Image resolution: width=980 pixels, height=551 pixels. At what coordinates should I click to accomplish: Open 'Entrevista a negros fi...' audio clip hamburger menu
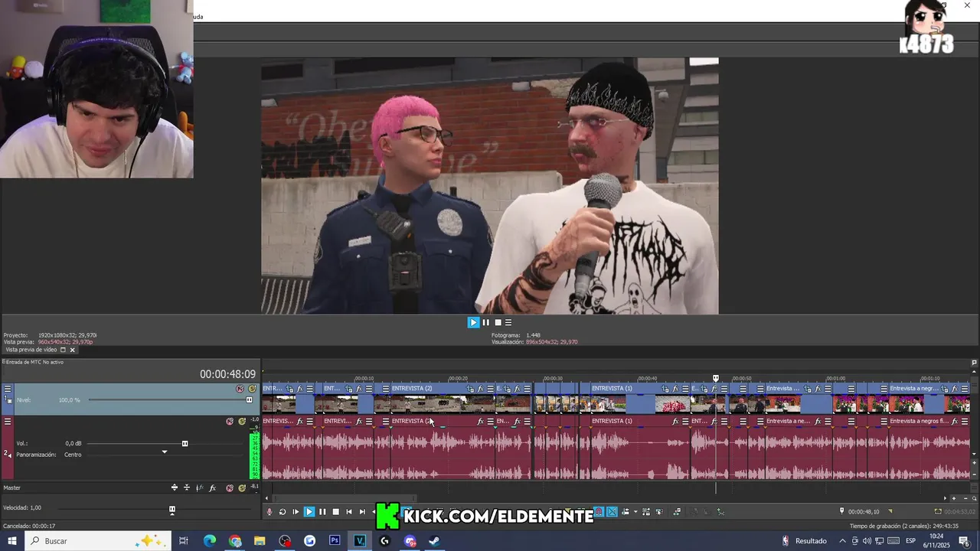tap(965, 421)
